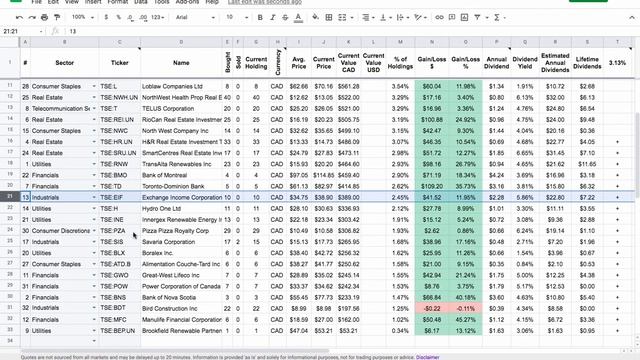
Task: Open the fill color picker
Action: tap(316, 18)
